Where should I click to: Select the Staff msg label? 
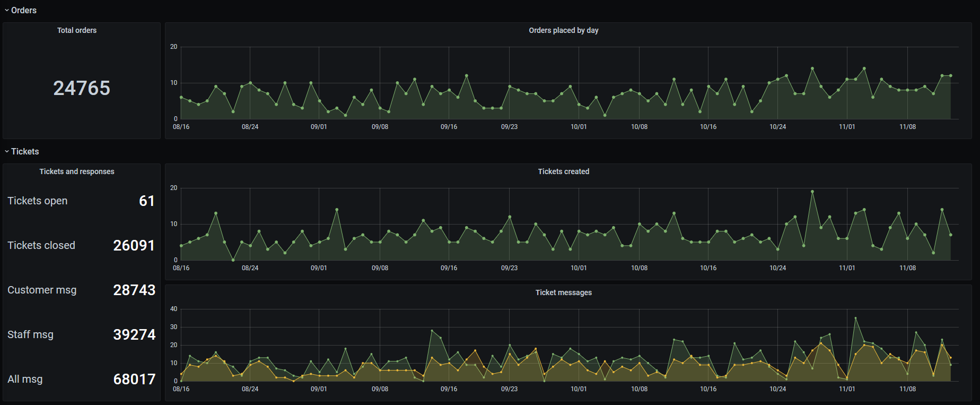pos(30,334)
